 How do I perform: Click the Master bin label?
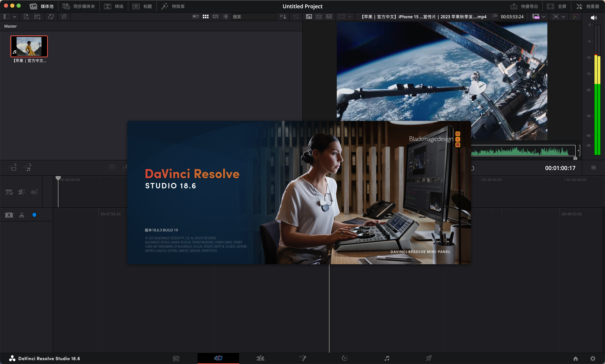10,26
